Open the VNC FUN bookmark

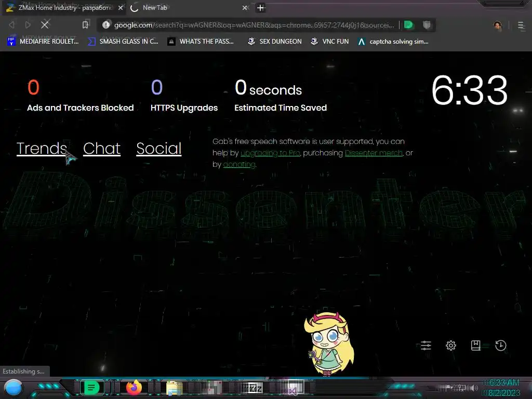coord(329,42)
